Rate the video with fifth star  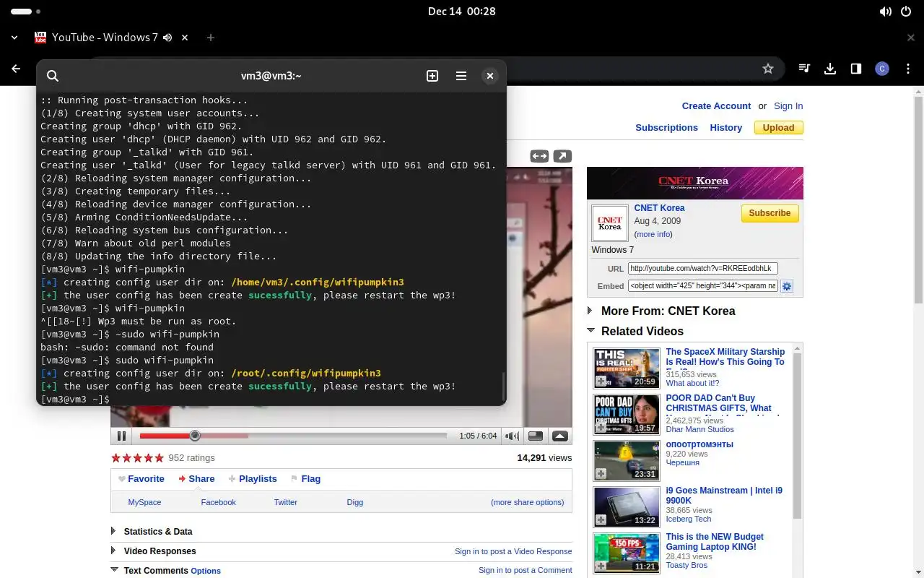[x=159, y=458]
